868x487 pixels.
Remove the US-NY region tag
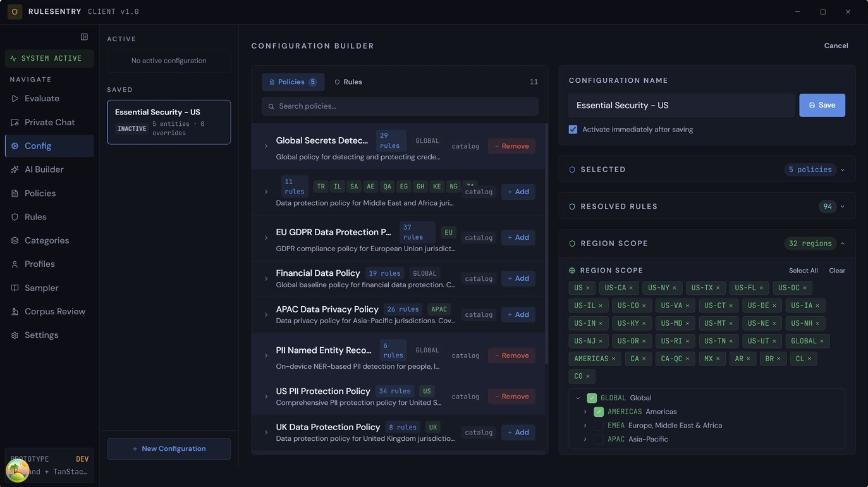pos(674,288)
